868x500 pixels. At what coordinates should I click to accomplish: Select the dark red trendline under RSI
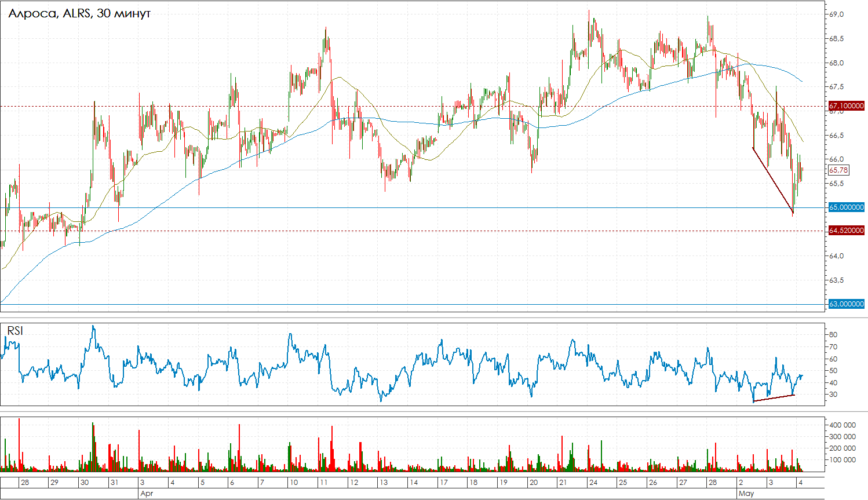(774, 398)
